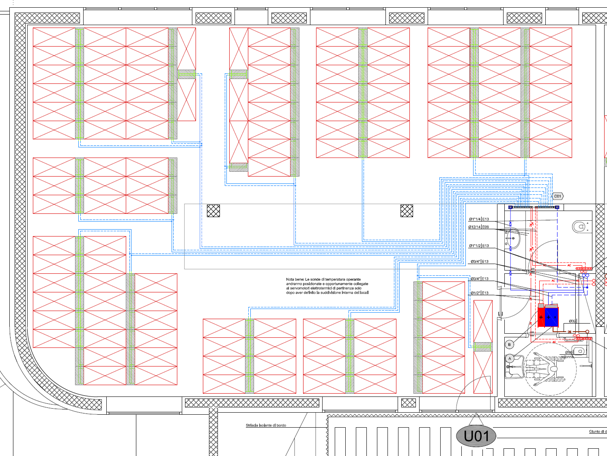Click the left hatched square column

(213, 211)
